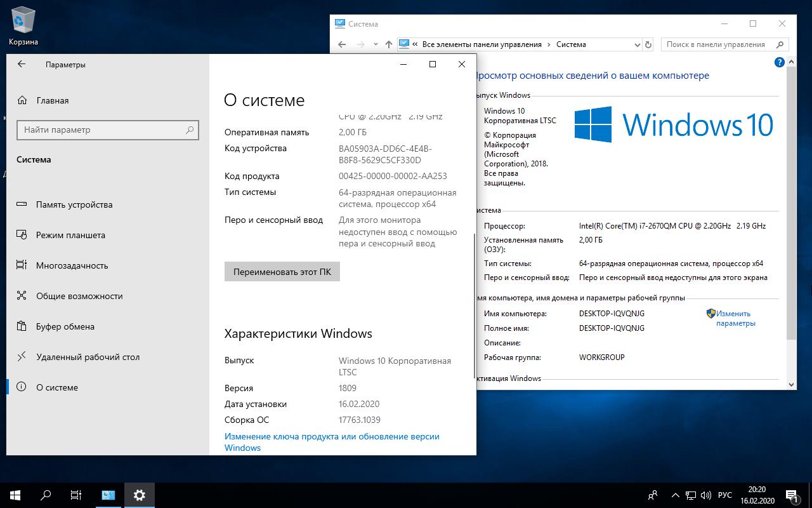The image size is (812, 508).
Task: Open Settings gear icon on taskbar
Action: 139,495
